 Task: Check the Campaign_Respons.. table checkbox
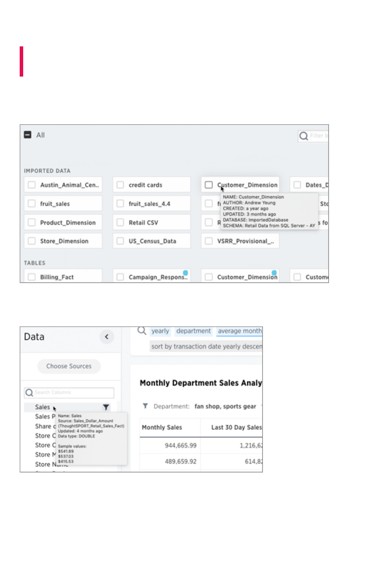point(120,277)
